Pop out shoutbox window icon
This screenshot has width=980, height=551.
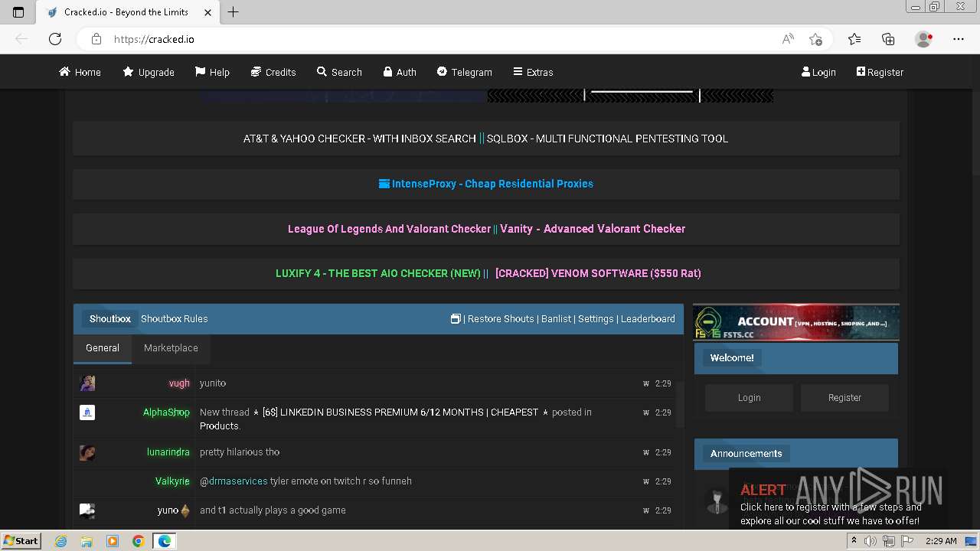(x=456, y=318)
